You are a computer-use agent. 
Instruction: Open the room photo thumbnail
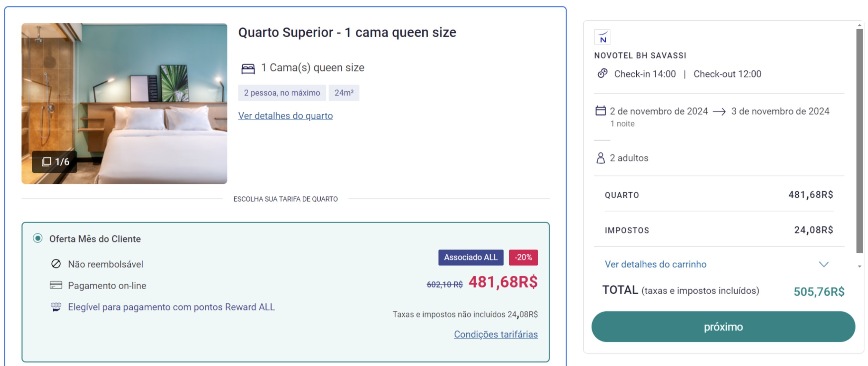(124, 103)
